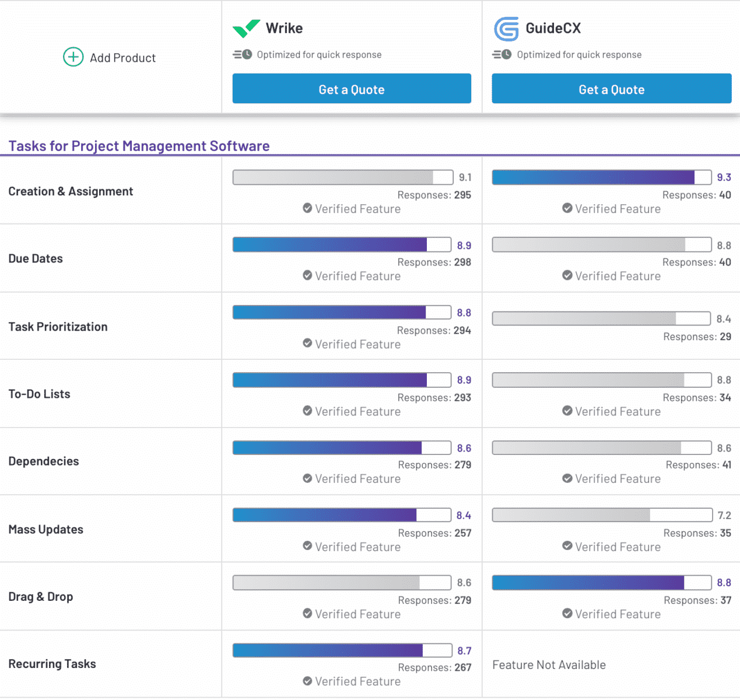Click GuideCX's Task Prioritization rating bar
Image resolution: width=740 pixels, height=700 pixels.
[x=602, y=318]
